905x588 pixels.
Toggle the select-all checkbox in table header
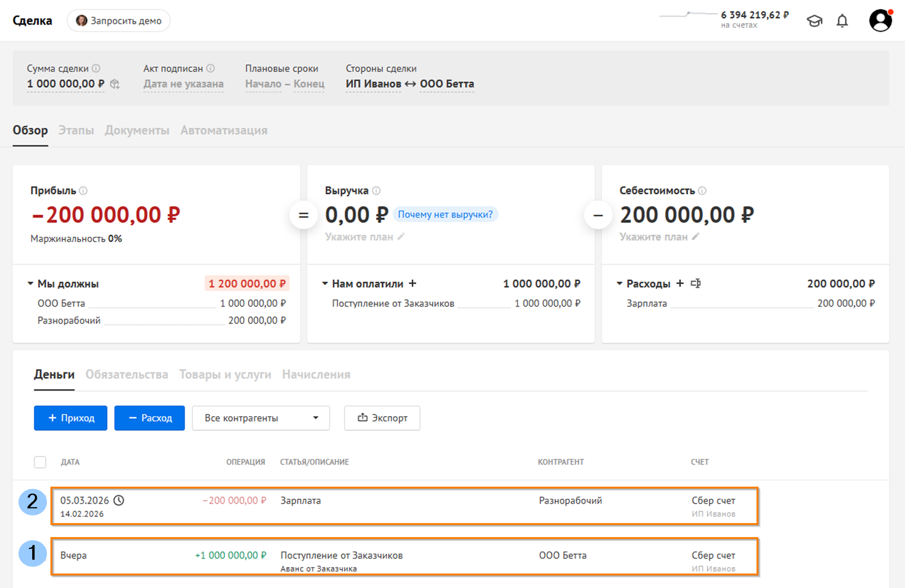coord(40,462)
